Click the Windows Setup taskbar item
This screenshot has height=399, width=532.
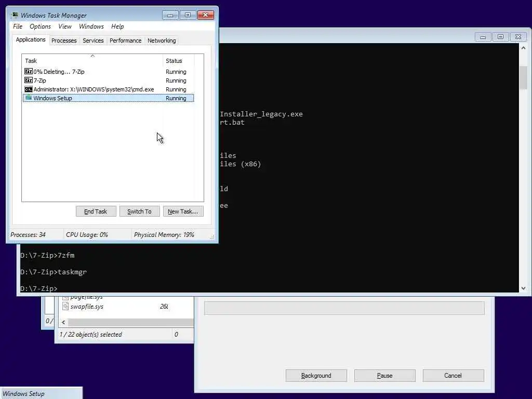41,393
